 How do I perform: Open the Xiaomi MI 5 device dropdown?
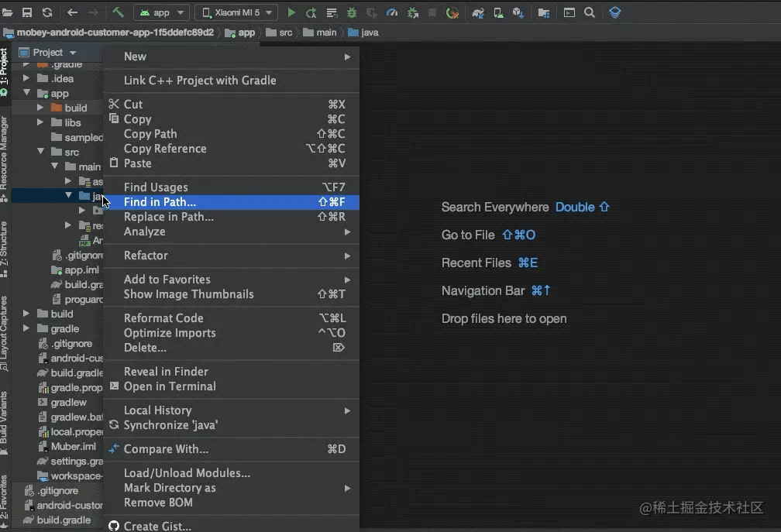(x=236, y=12)
